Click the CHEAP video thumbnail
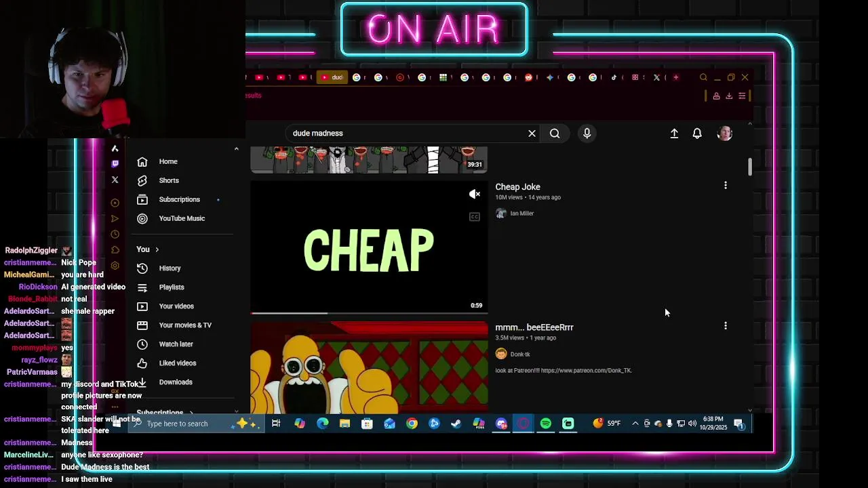Viewport: 868px width, 488px height. (369, 248)
